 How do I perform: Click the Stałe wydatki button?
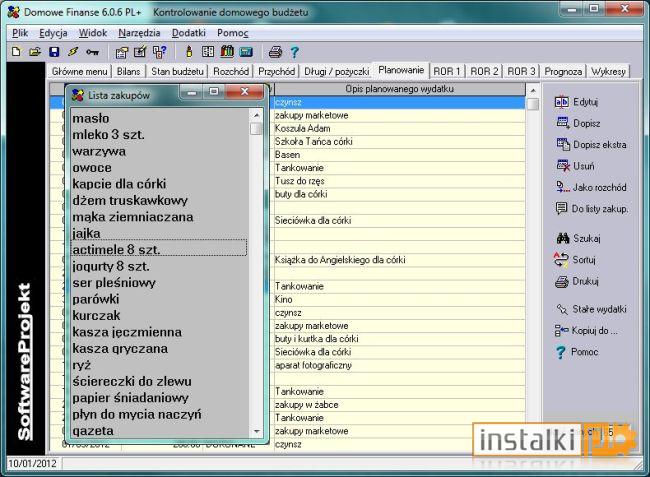click(591, 309)
